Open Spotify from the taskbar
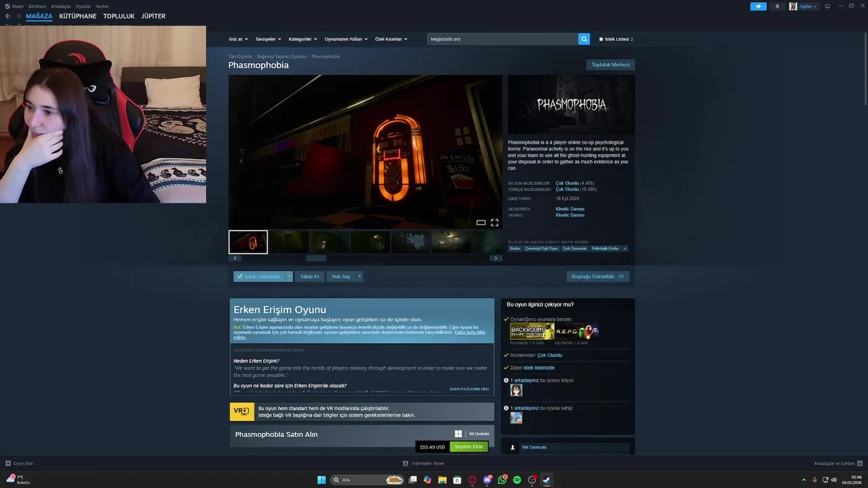Viewport: 868px width, 488px height. pyautogui.click(x=517, y=480)
